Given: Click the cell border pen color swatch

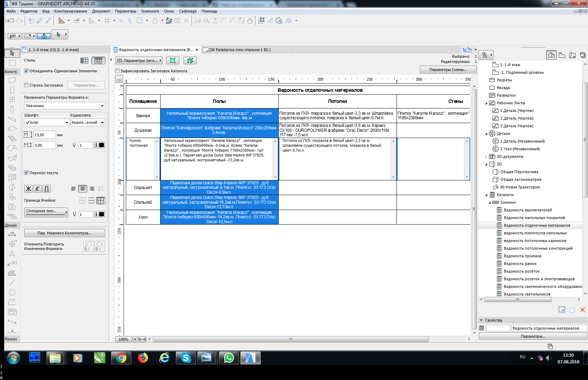Looking at the screenshot, I should click(100, 214).
